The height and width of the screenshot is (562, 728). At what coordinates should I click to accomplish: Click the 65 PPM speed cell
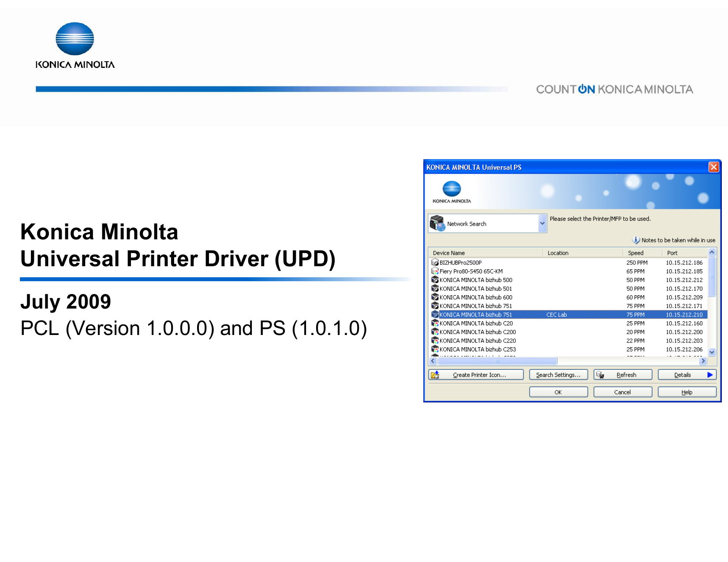(x=635, y=272)
